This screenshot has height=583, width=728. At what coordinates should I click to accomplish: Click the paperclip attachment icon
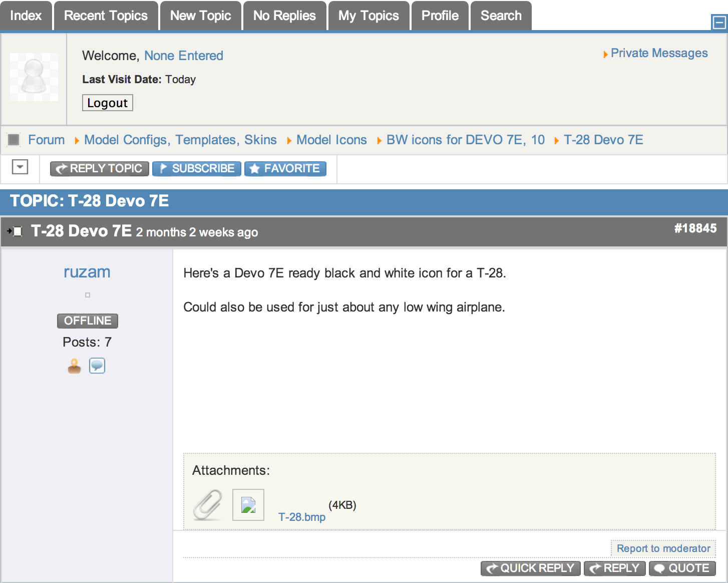tap(208, 505)
